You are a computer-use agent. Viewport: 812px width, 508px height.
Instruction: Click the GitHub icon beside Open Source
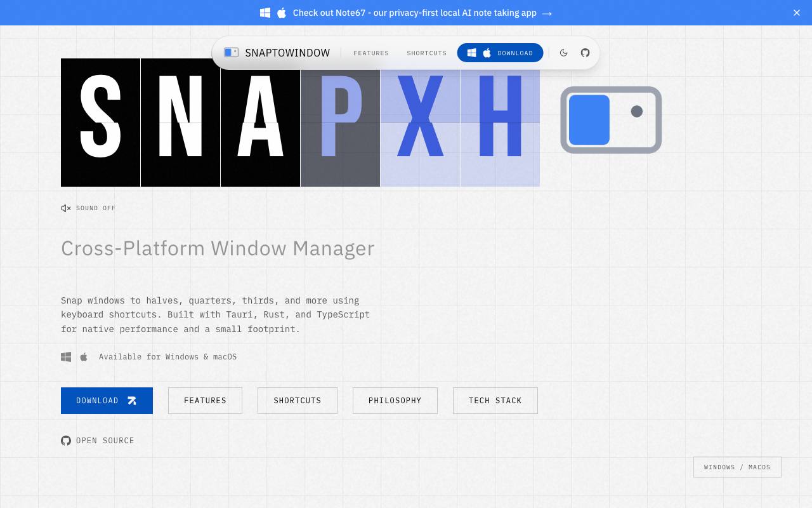click(66, 441)
